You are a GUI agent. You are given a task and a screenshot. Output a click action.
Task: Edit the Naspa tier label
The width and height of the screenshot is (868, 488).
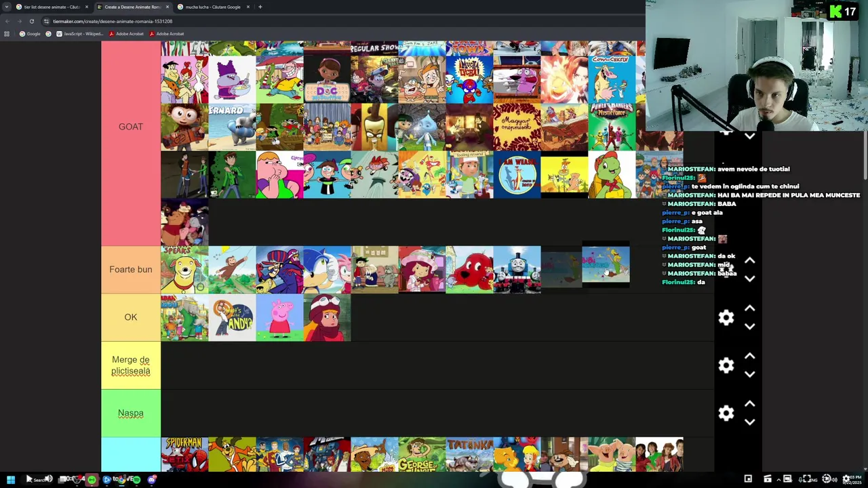(x=131, y=413)
